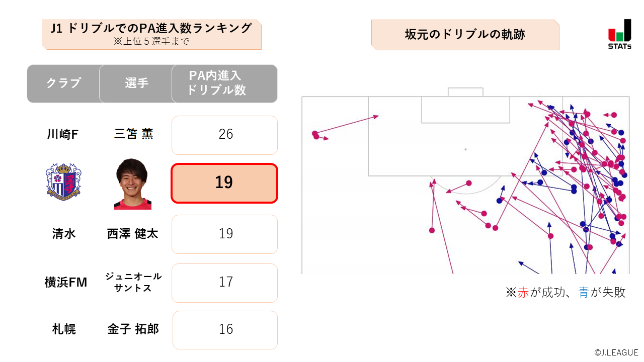The width and height of the screenshot is (644, 362).
Task: Click the 坂元のドリブルの軌跡 title banner
Action: [465, 35]
